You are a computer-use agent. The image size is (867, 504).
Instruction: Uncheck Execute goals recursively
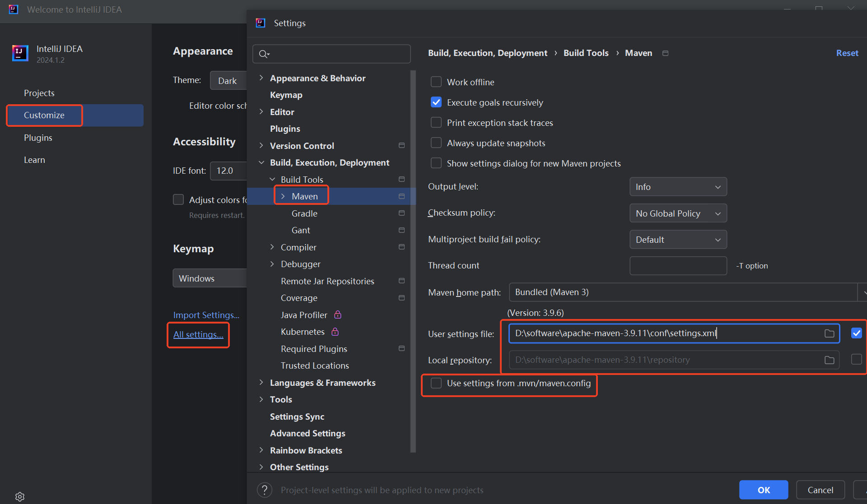point(436,102)
